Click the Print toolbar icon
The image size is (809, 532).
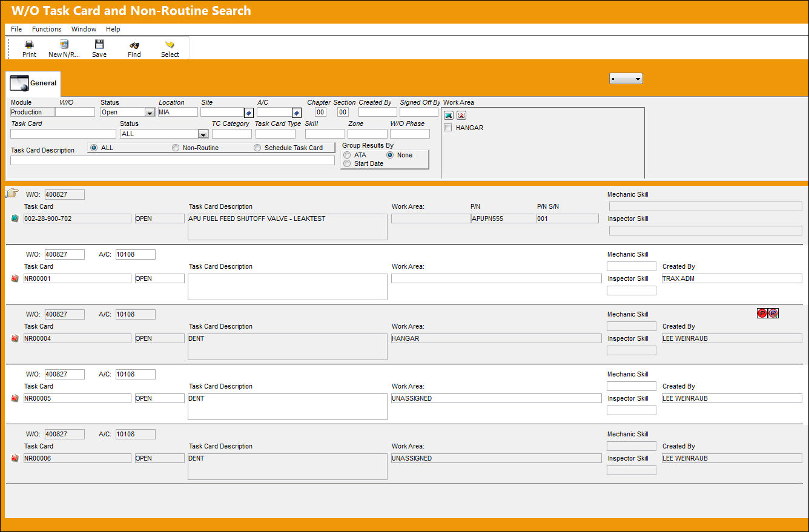point(29,44)
